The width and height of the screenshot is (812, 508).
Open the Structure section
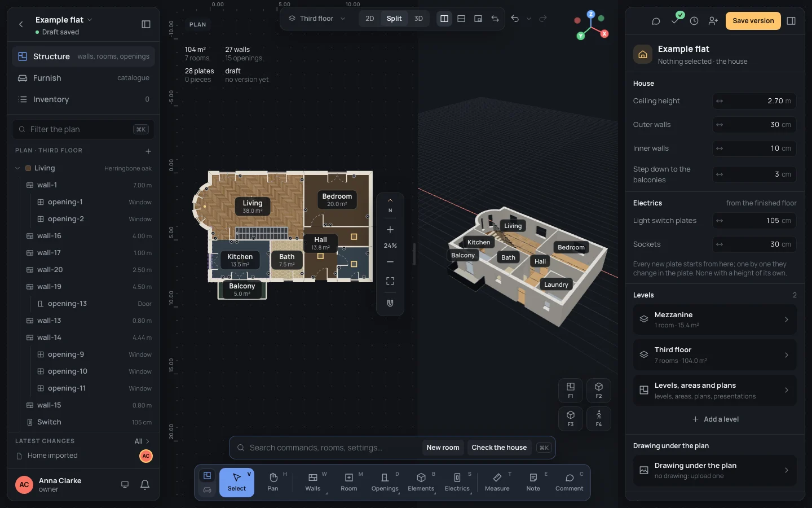(83, 56)
